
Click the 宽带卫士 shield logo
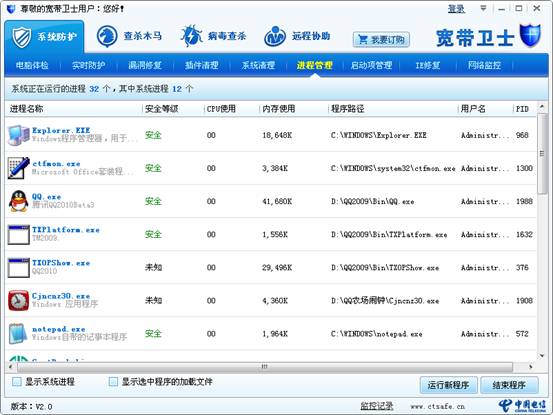tap(530, 35)
